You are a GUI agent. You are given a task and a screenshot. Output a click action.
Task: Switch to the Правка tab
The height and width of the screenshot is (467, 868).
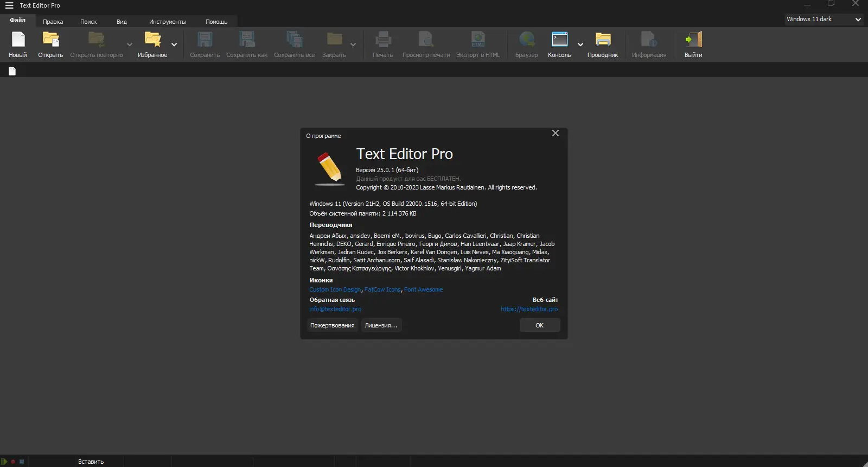point(53,22)
